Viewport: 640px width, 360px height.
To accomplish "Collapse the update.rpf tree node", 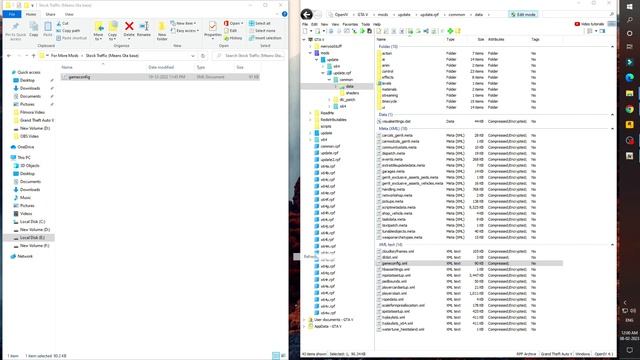I will click(x=323, y=73).
